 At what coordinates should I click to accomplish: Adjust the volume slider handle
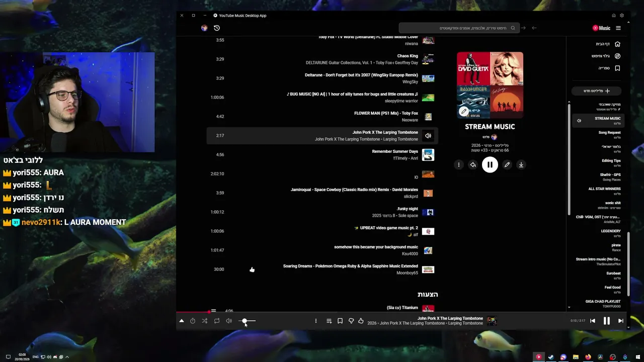[x=245, y=321]
